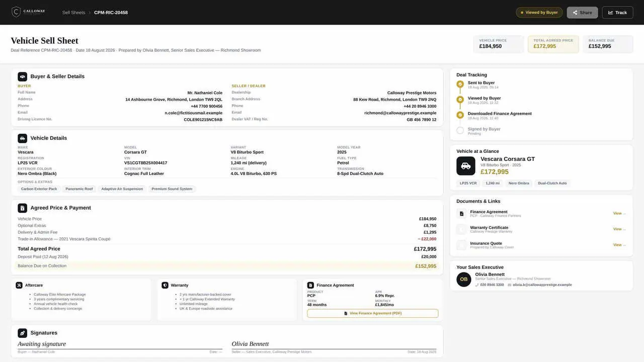Click the Sent to Buyer checkmark step

pos(460,84)
